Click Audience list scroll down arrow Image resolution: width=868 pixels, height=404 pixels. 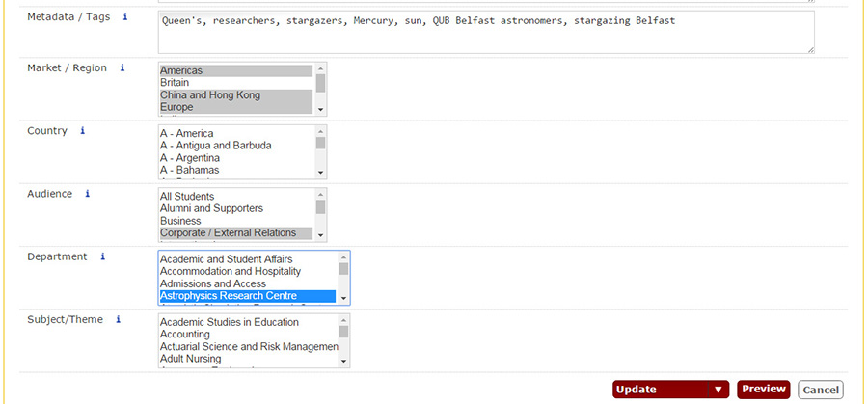click(x=320, y=236)
